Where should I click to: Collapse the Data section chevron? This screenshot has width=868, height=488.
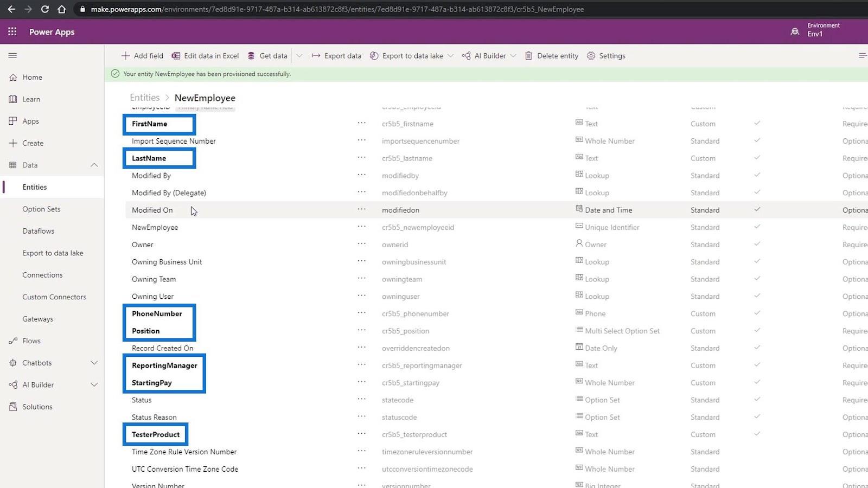(94, 165)
